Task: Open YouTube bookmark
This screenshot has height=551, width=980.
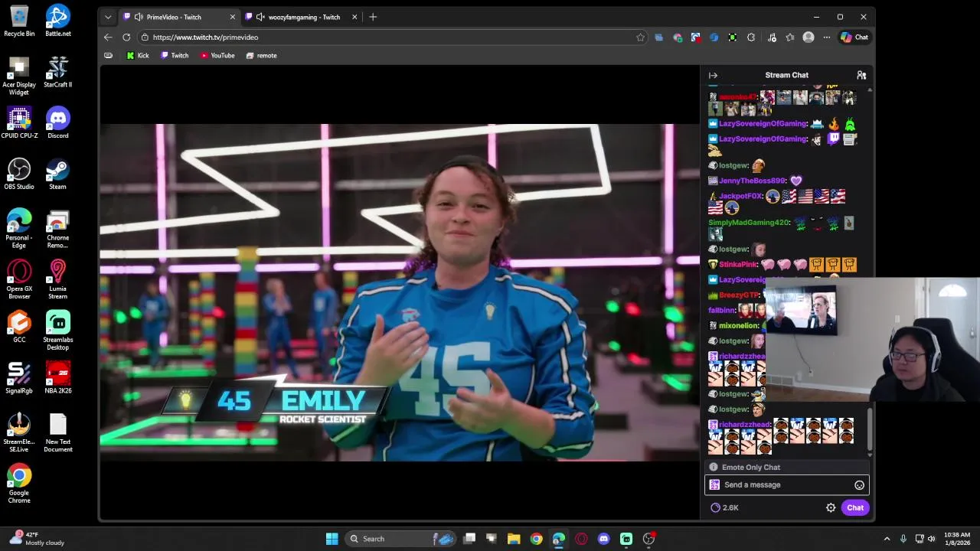Action: [x=217, y=55]
